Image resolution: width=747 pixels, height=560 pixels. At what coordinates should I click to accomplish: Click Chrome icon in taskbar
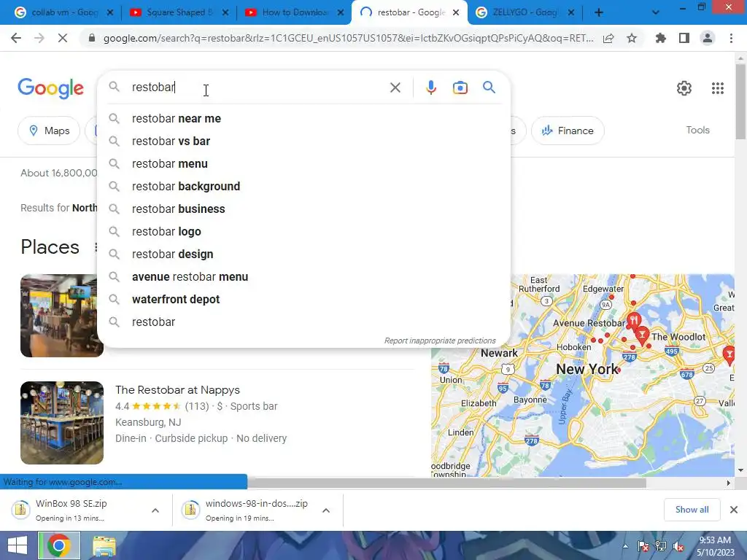[x=58, y=545]
